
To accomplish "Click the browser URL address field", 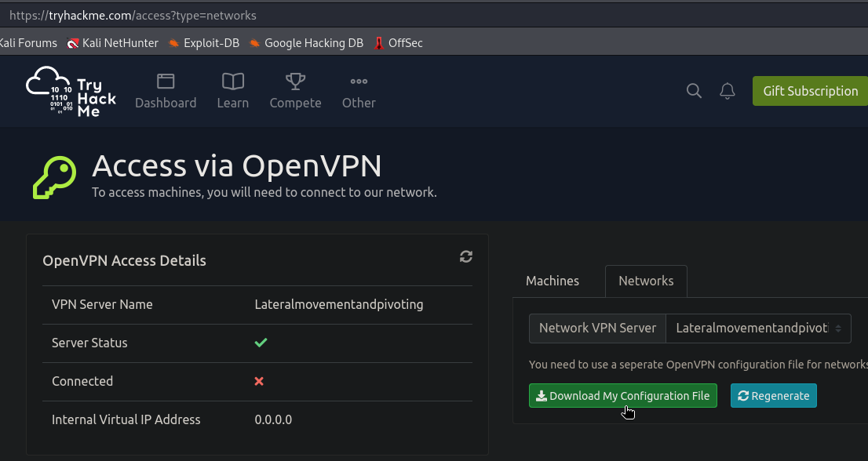I will (x=434, y=16).
